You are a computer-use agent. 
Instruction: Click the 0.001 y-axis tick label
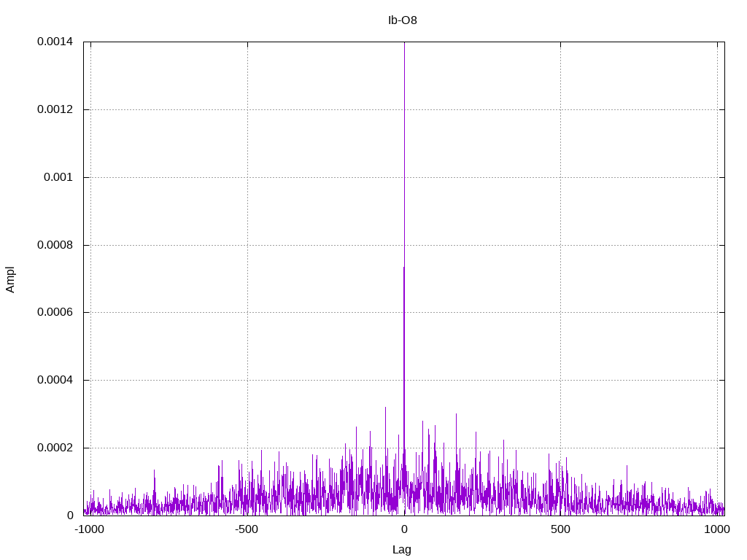[x=58, y=177]
